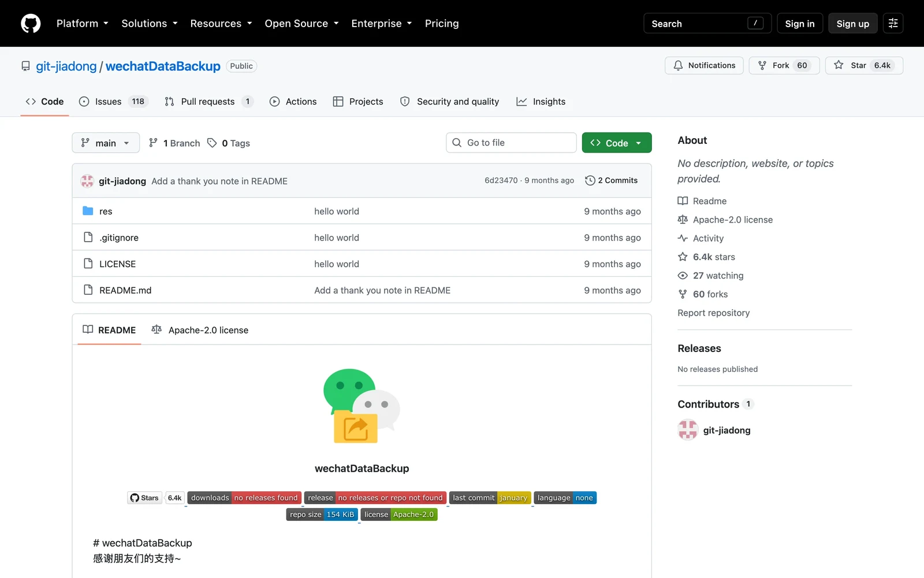Select the Code repository tab
Image resolution: width=924 pixels, height=578 pixels.
click(44, 102)
